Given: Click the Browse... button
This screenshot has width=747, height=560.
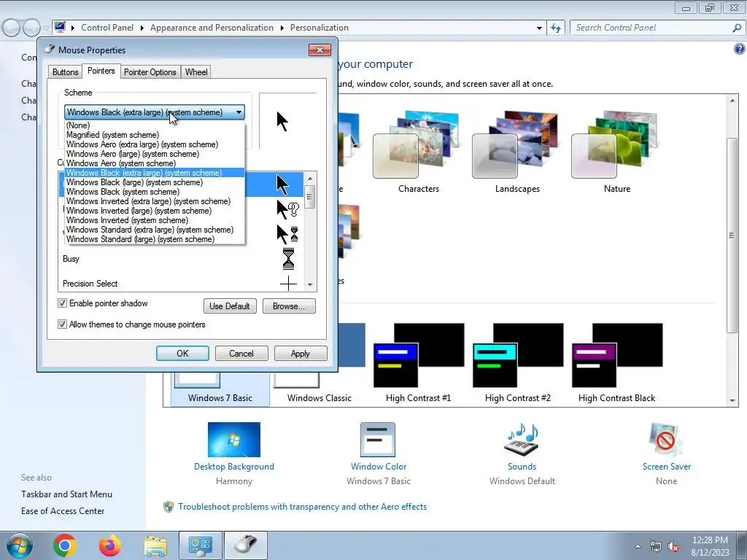Looking at the screenshot, I should coord(289,306).
